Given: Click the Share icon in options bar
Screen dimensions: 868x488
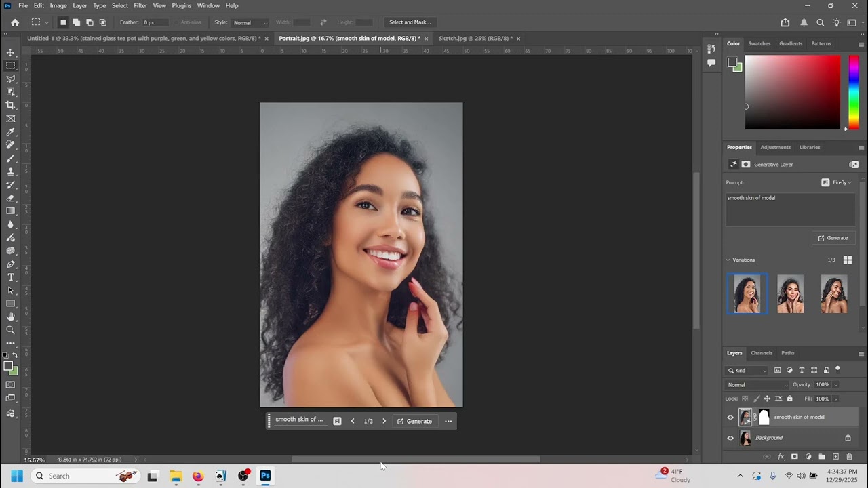Looking at the screenshot, I should tap(785, 22).
